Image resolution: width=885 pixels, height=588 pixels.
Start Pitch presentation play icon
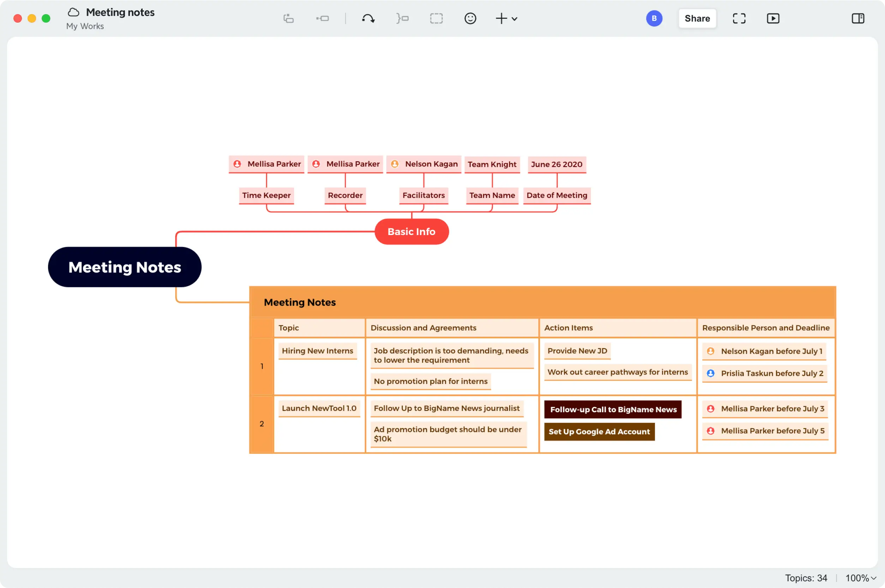tap(773, 18)
